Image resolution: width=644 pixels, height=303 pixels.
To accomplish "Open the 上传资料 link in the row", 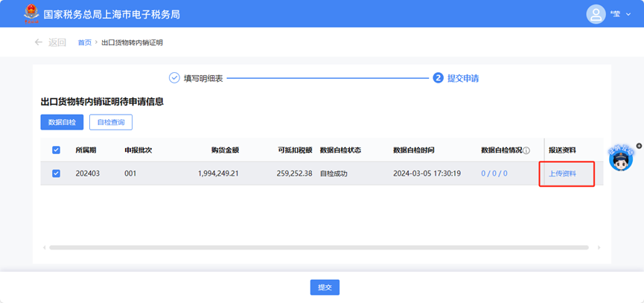I will pyautogui.click(x=562, y=173).
